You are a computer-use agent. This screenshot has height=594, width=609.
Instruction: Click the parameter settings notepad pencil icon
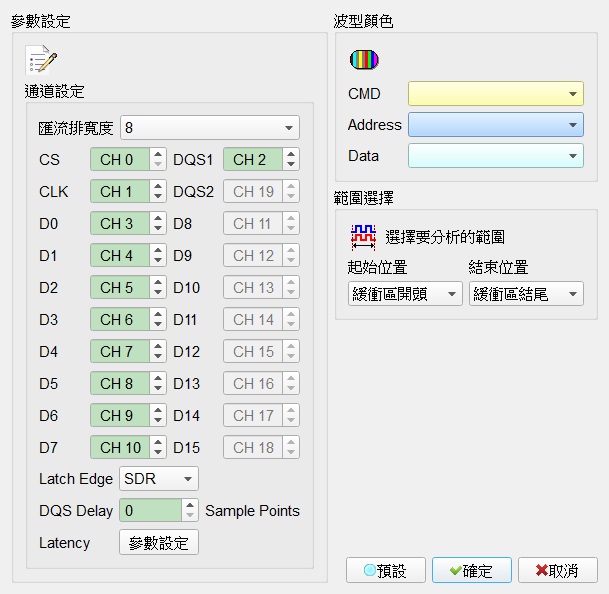point(41,60)
